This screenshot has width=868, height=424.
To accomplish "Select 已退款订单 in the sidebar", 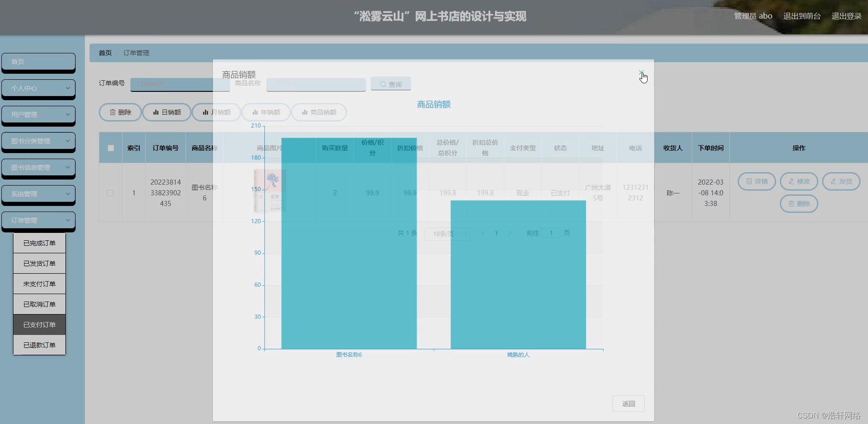I will click(39, 345).
